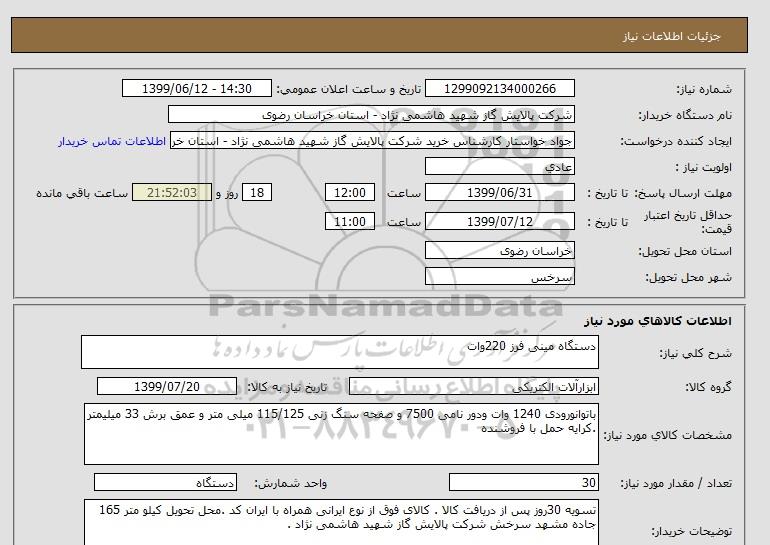Select the delivery province field خراسان رضوی
The image size is (770, 545).
pyautogui.click(x=500, y=250)
